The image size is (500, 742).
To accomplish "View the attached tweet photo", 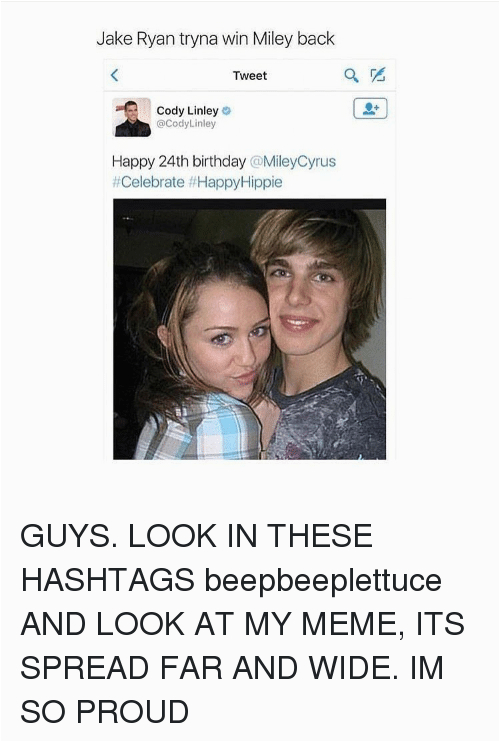I will click(x=249, y=329).
